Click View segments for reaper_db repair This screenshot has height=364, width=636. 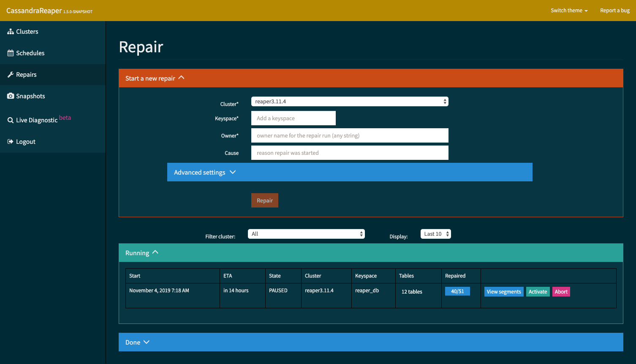click(504, 292)
